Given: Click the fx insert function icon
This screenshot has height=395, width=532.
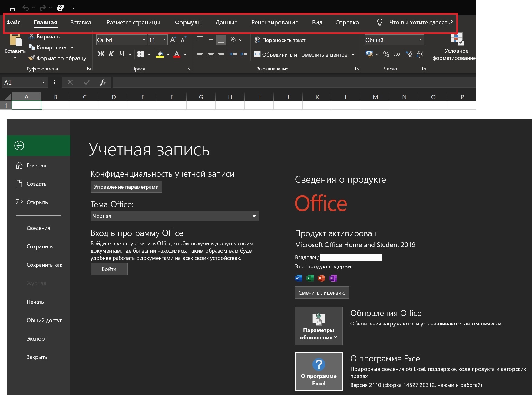Looking at the screenshot, I should 103,82.
